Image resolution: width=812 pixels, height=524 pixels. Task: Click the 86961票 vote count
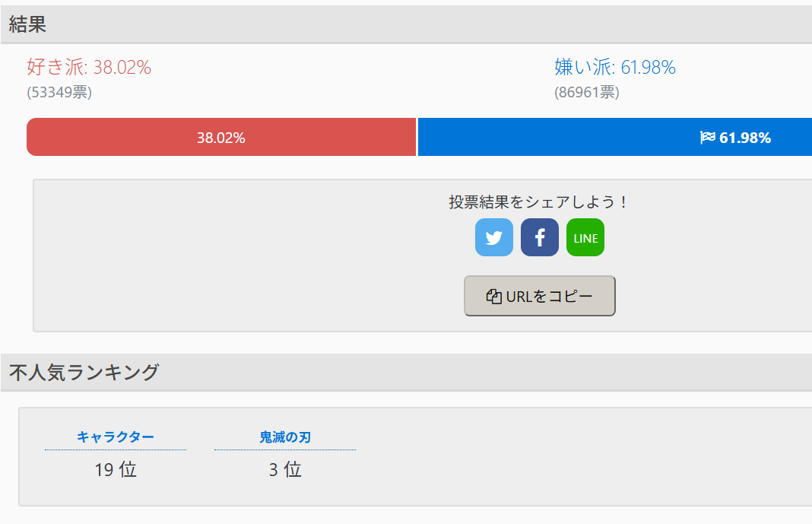[587, 92]
